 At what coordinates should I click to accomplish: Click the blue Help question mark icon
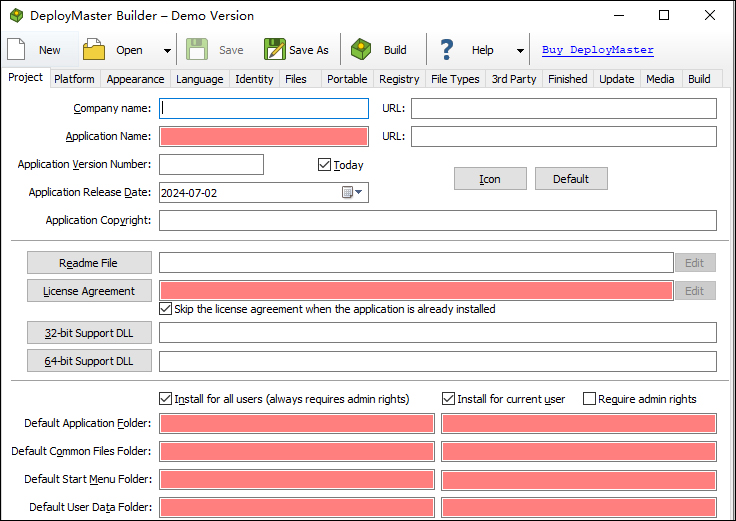click(446, 49)
